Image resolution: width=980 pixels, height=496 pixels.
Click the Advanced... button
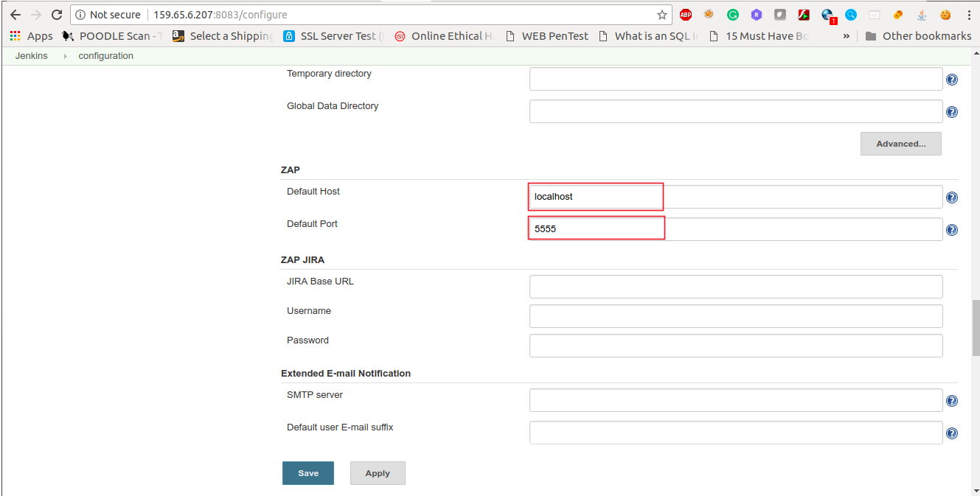click(x=900, y=143)
